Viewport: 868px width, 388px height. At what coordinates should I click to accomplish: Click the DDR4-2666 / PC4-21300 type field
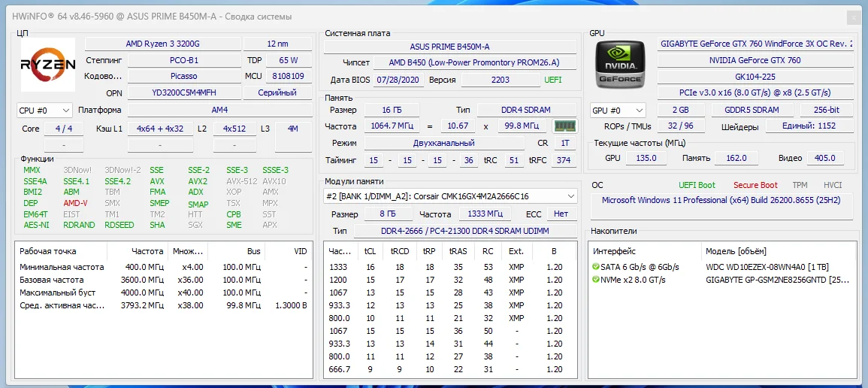coord(465,231)
